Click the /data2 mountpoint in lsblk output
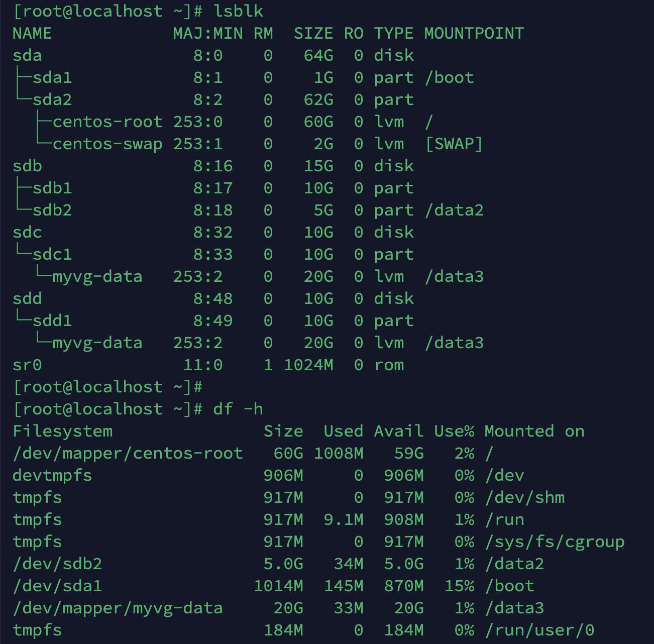The height and width of the screenshot is (644, 654). [x=454, y=210]
